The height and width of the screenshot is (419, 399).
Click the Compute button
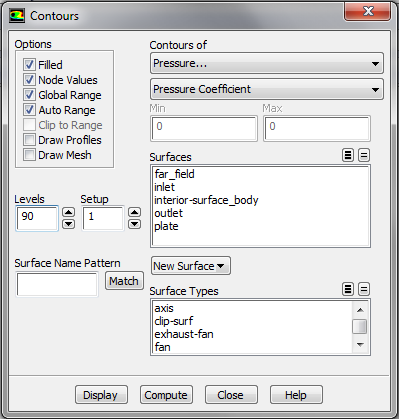pos(166,395)
